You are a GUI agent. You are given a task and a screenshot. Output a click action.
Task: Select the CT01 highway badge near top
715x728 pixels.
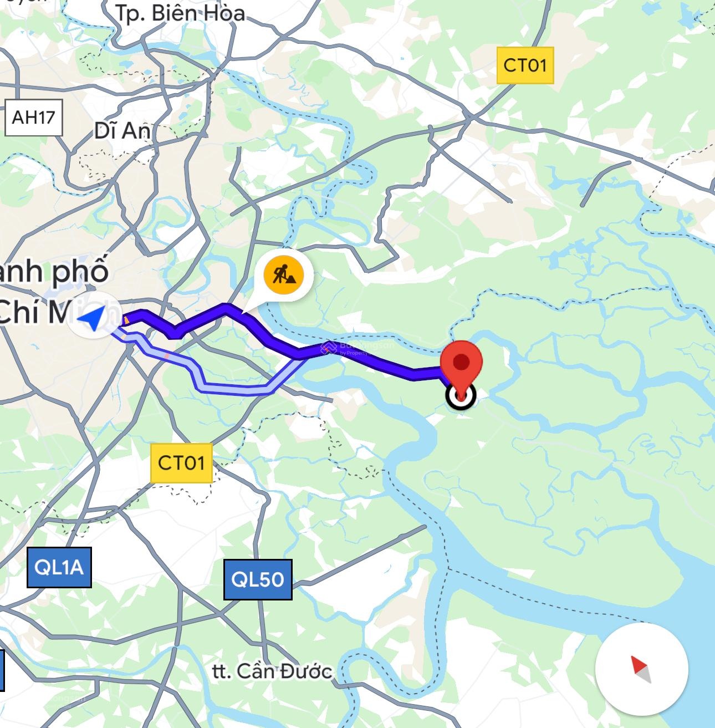525,65
